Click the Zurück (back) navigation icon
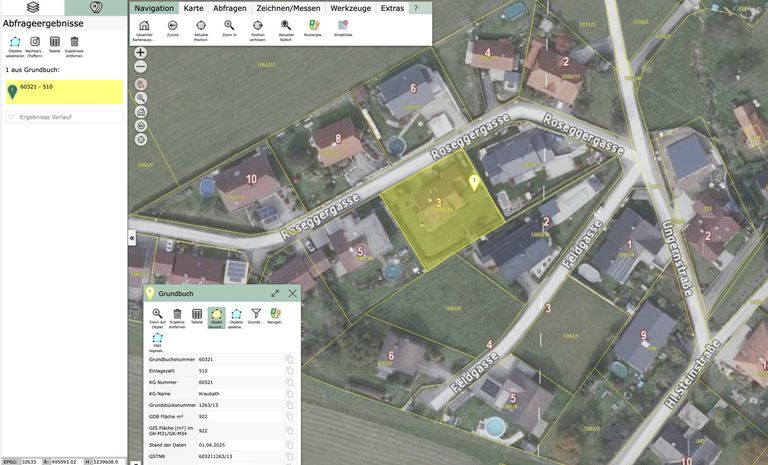This screenshot has width=768, height=465. 173,27
